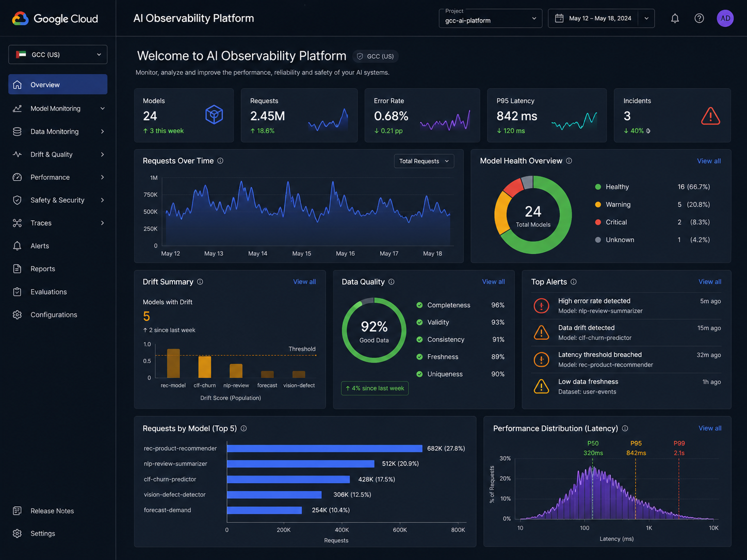Click the Incidents warning triangle icon

pos(710,116)
